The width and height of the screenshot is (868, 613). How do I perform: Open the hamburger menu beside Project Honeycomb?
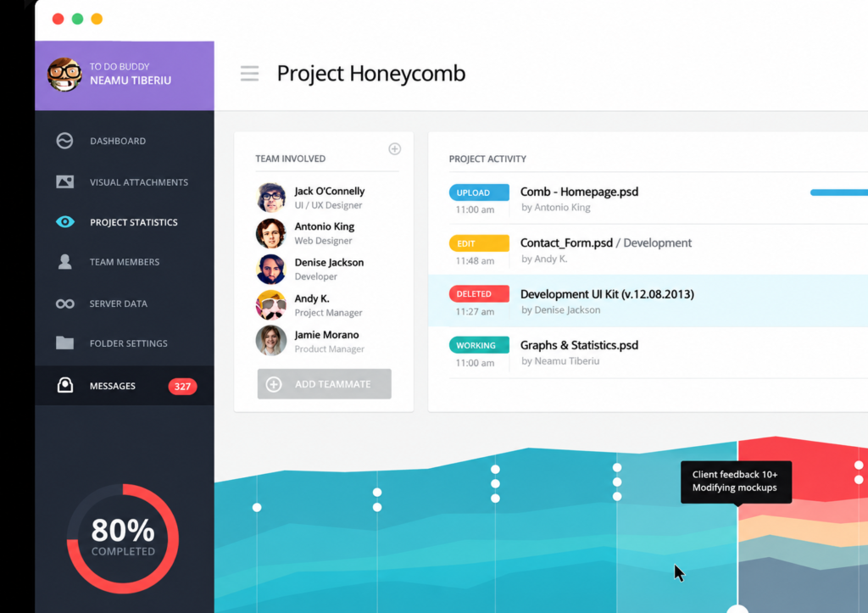tap(250, 73)
